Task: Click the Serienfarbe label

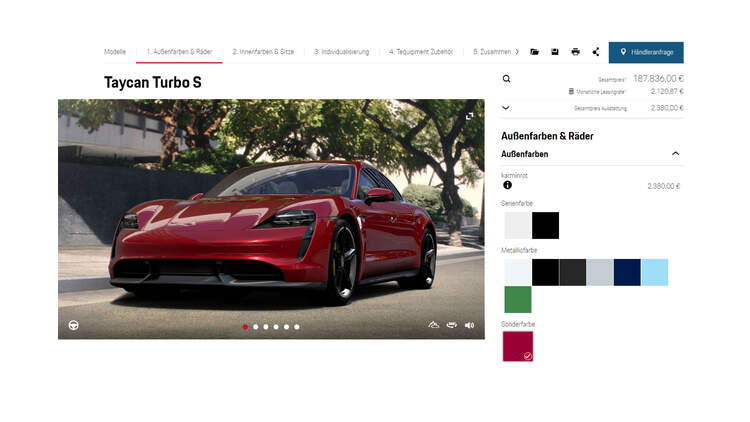Action: click(517, 203)
